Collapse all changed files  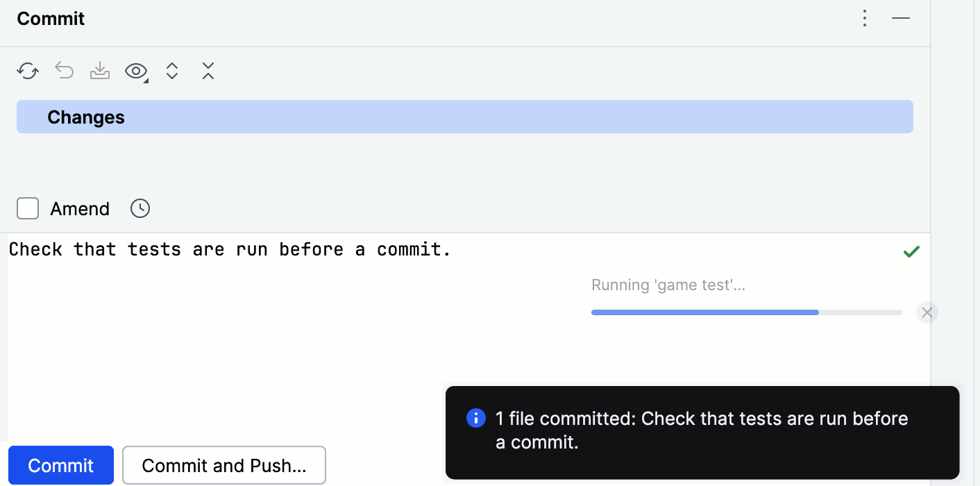pyautogui.click(x=208, y=71)
